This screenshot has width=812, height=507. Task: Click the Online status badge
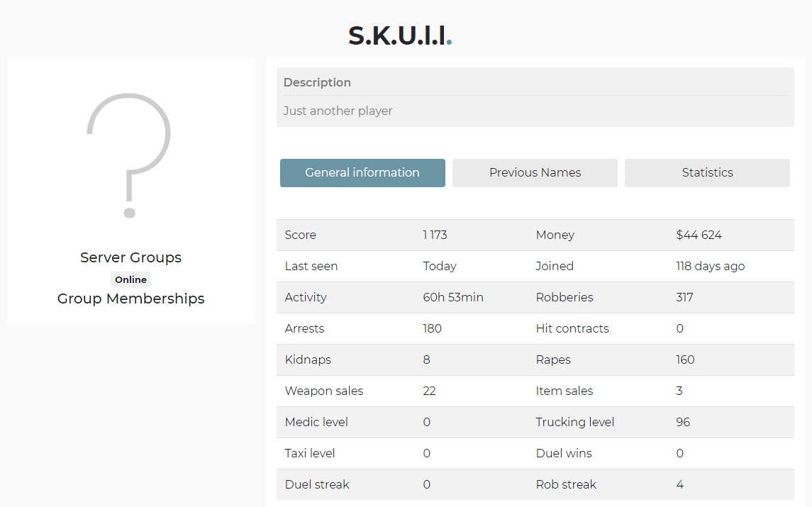(x=131, y=279)
